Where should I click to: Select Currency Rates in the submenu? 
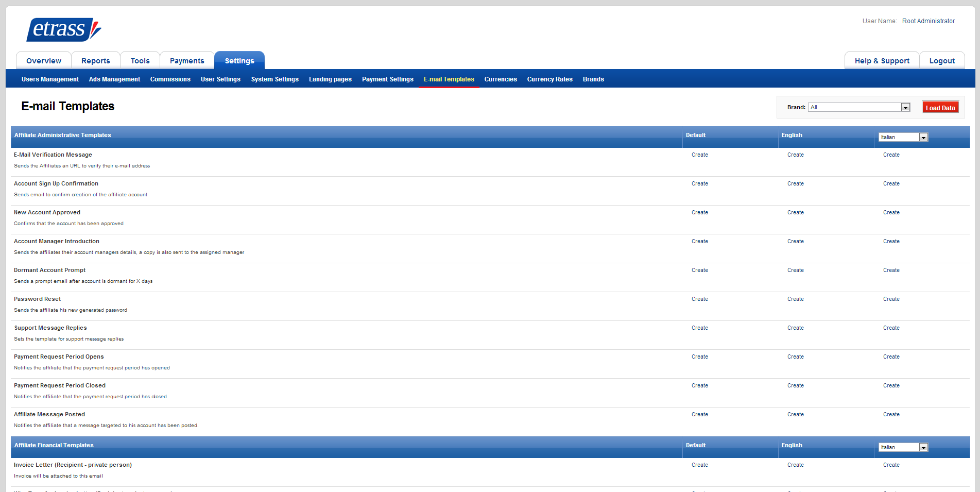tap(549, 79)
